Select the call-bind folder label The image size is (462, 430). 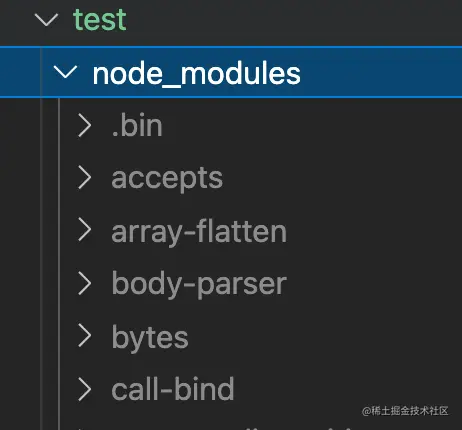[173, 389]
